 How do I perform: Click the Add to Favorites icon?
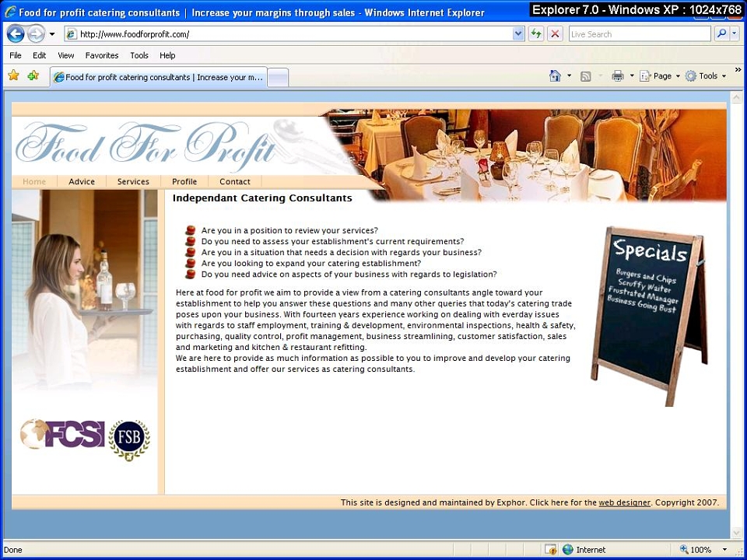(33, 75)
